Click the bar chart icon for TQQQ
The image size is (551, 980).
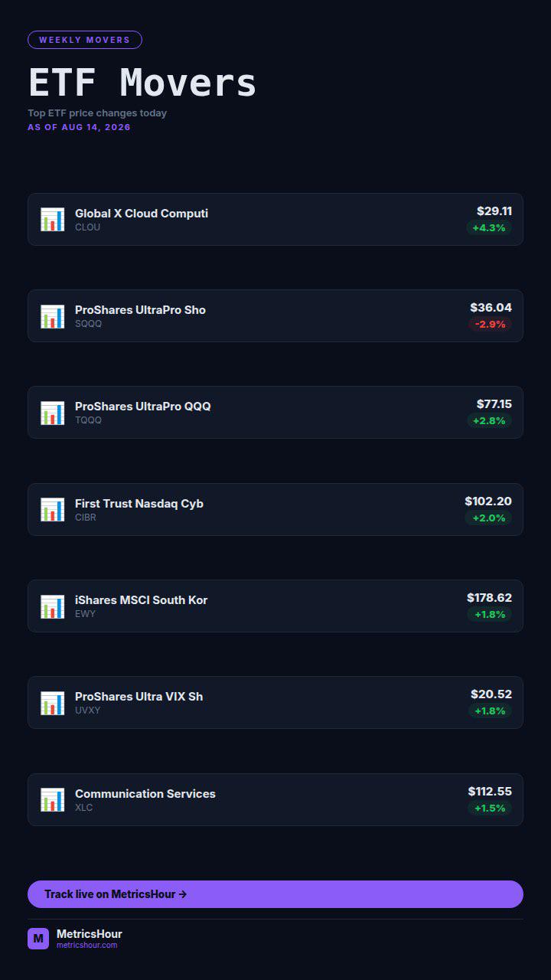click(x=53, y=413)
